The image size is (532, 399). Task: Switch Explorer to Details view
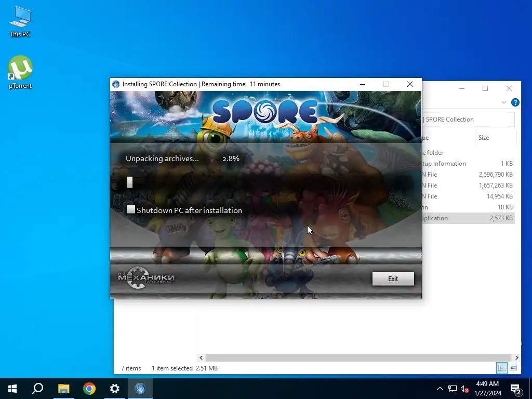coord(502,368)
